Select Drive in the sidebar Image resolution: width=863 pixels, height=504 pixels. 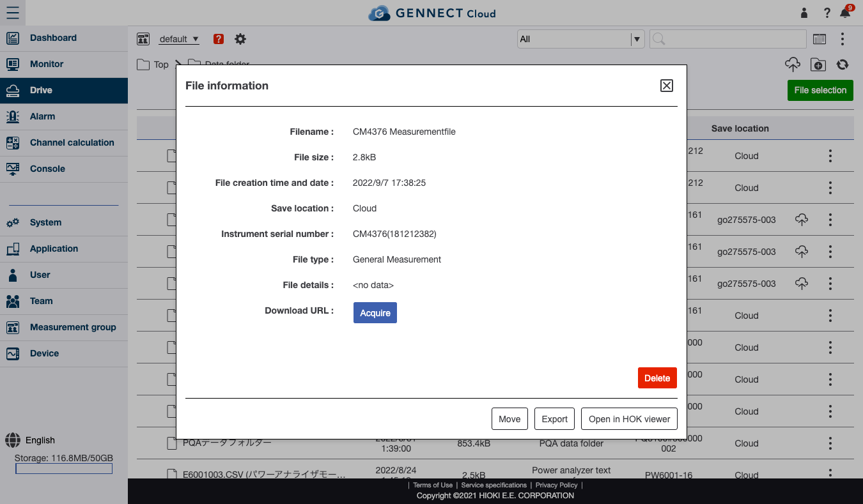[64, 91]
